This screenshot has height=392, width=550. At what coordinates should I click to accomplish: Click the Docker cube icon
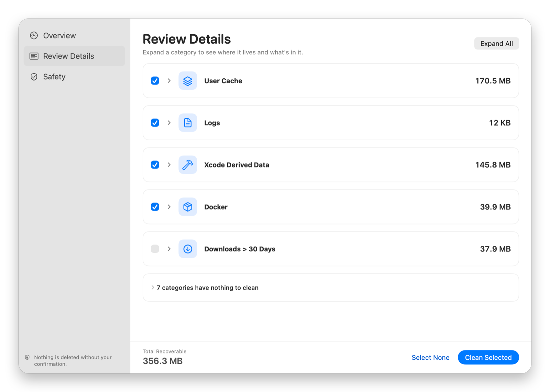tap(188, 207)
